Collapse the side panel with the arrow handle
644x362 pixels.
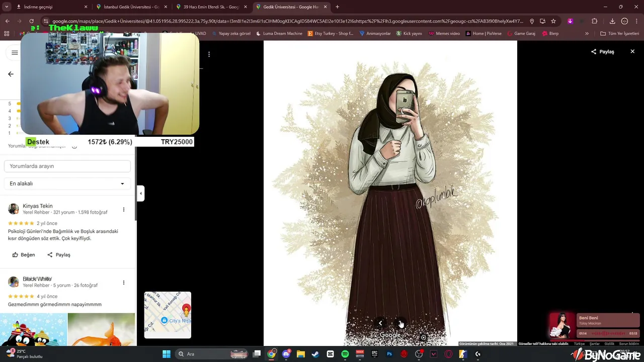click(141, 194)
